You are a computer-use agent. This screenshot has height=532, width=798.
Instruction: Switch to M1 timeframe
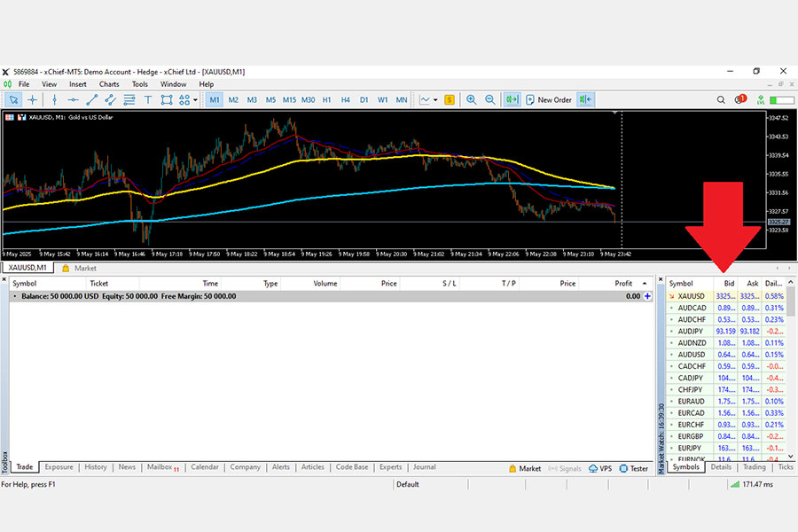pyautogui.click(x=215, y=100)
